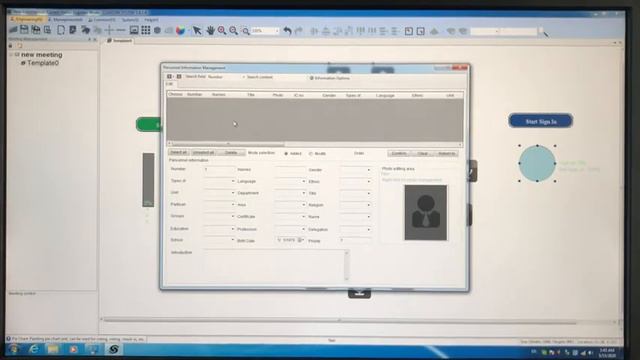Click the solid triangle toolbar icon

click(434, 31)
